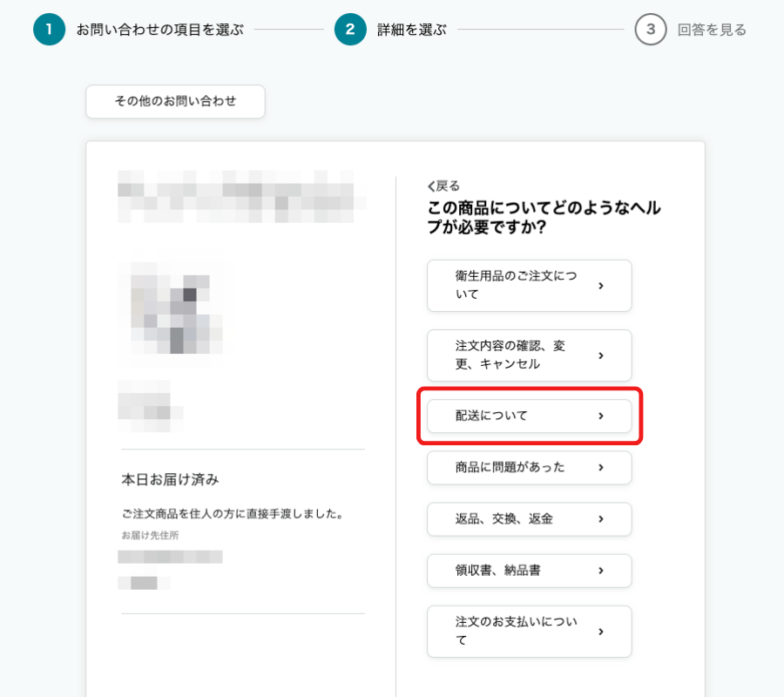Screen dimensions: 784x697
Task: Select the お問い合わせの項目を選ぶ step label
Action: (x=135, y=29)
